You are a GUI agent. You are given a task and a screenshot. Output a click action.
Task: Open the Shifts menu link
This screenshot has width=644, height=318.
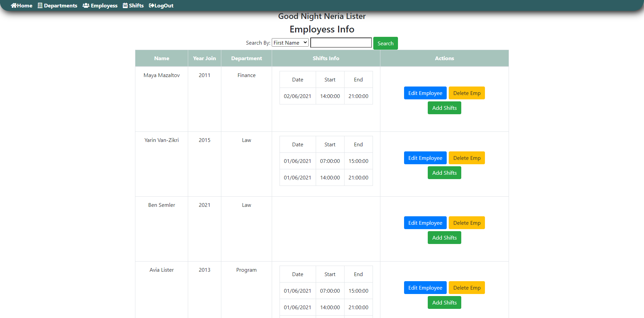pos(133,5)
